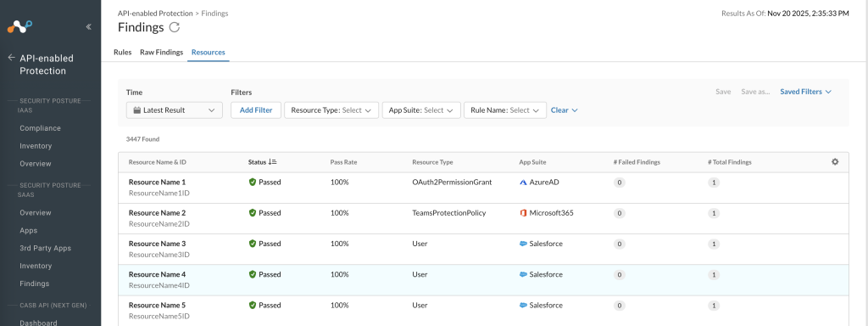Image resolution: width=868 pixels, height=326 pixels.
Task: Click Save as... button
Action: [x=755, y=92]
